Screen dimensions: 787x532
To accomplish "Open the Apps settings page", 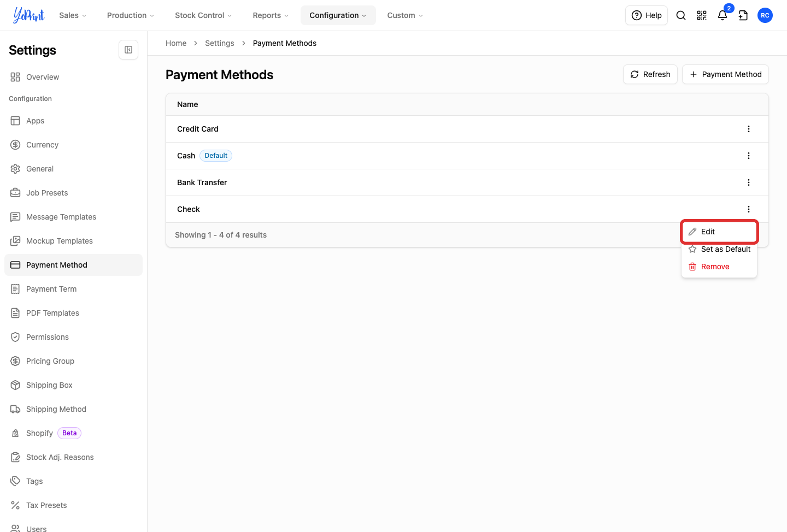I will point(73,121).
